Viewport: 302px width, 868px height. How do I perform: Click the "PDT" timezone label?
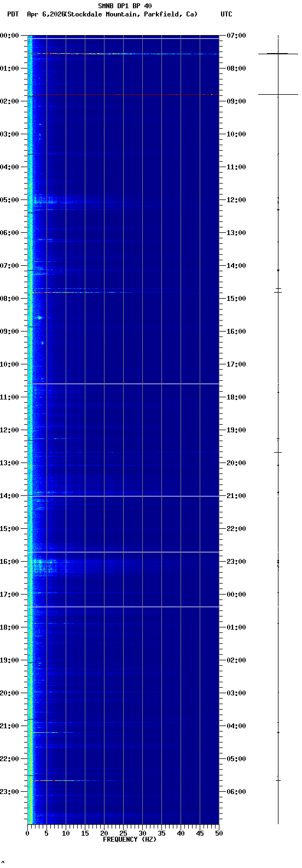pyautogui.click(x=13, y=14)
